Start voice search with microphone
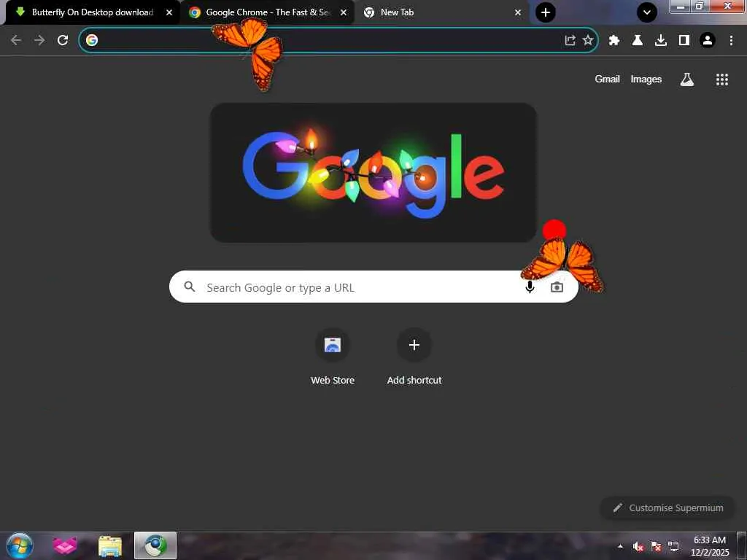The image size is (747, 560). [530, 287]
